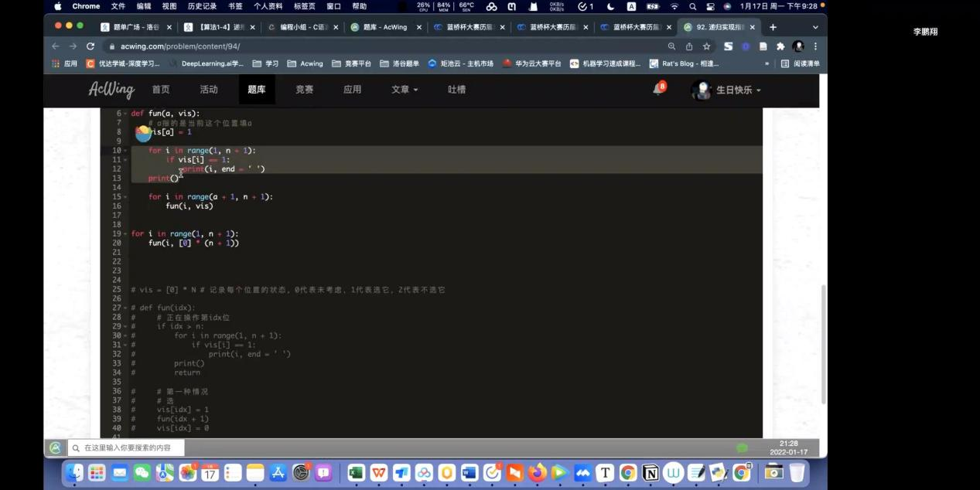Click the notification bell icon
The image size is (980, 490).
(x=657, y=89)
